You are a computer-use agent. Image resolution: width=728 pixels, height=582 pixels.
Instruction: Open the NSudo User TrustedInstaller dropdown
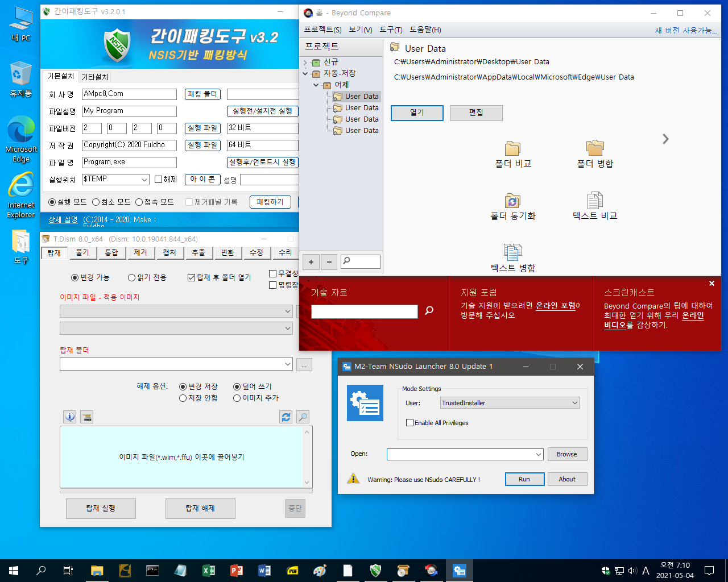tap(575, 403)
